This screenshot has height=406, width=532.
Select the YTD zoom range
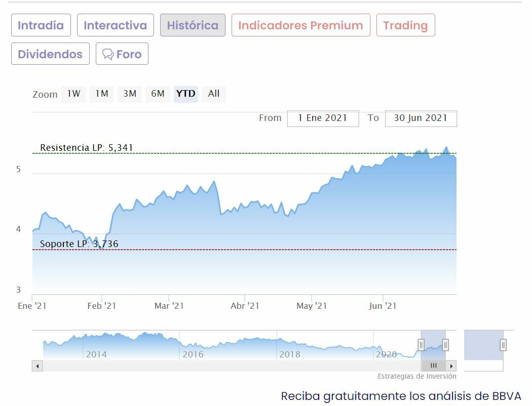click(185, 94)
